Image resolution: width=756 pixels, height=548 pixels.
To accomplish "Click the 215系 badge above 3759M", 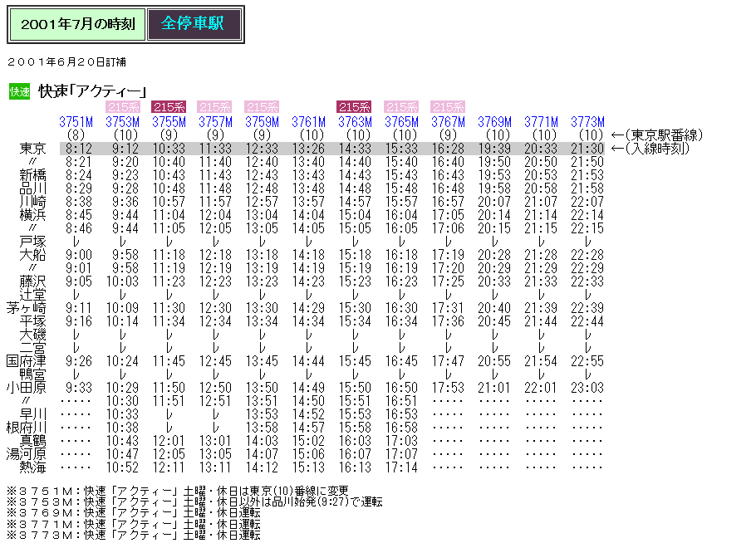I will point(263,107).
